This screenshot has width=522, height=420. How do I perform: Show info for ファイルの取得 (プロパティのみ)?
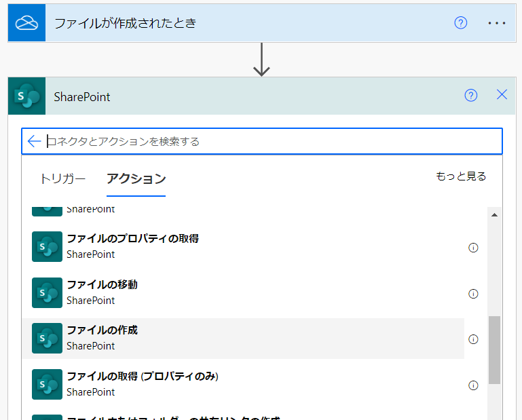(x=473, y=385)
